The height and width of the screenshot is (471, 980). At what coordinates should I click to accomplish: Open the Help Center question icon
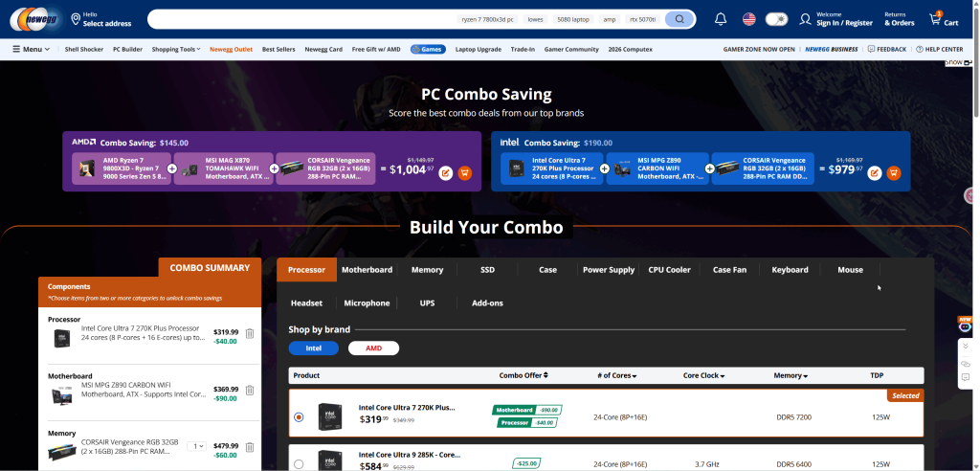(x=920, y=50)
